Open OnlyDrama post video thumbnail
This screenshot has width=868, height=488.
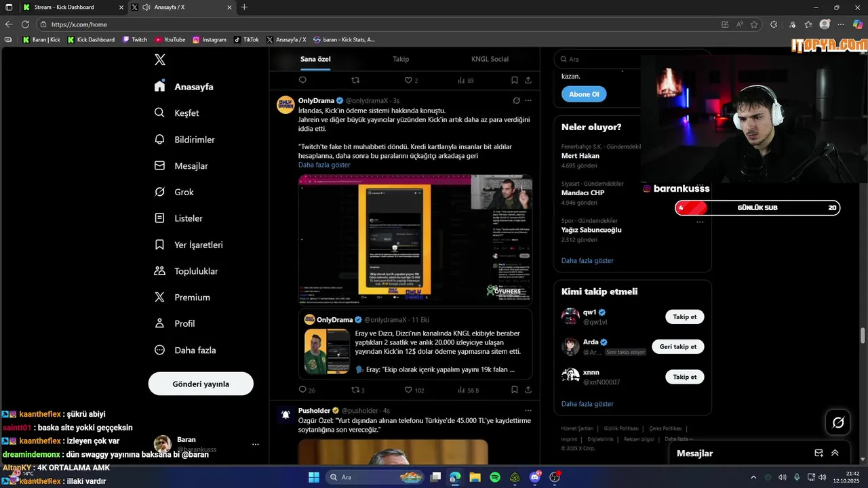(x=415, y=240)
